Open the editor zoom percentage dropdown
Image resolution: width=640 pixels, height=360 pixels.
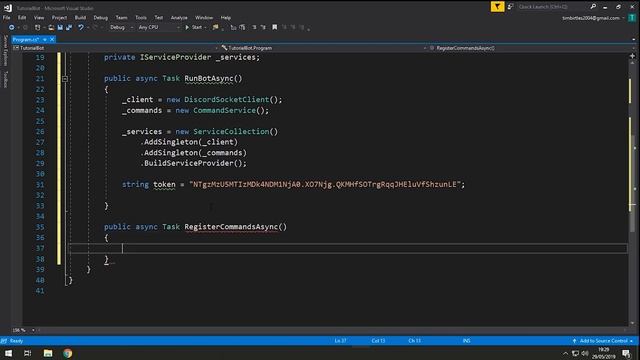(x=33, y=330)
